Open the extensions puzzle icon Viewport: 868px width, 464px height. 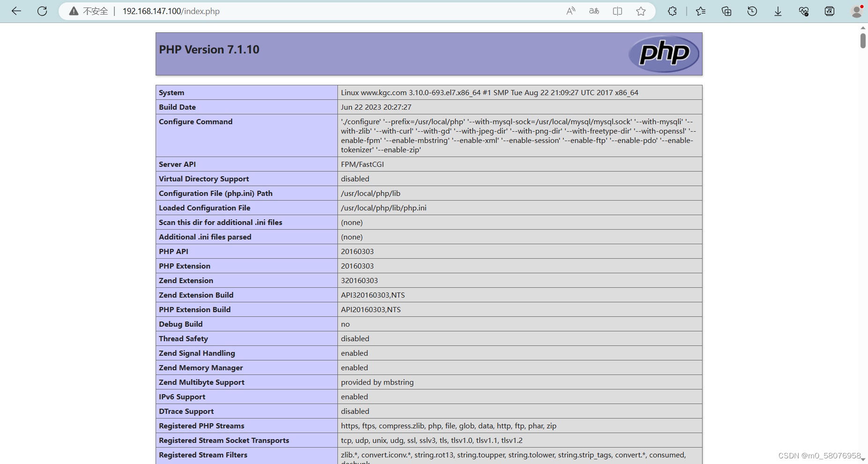[x=672, y=11]
